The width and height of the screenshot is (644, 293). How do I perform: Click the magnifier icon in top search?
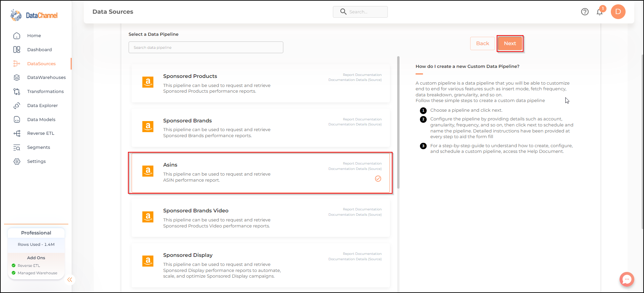pyautogui.click(x=343, y=12)
